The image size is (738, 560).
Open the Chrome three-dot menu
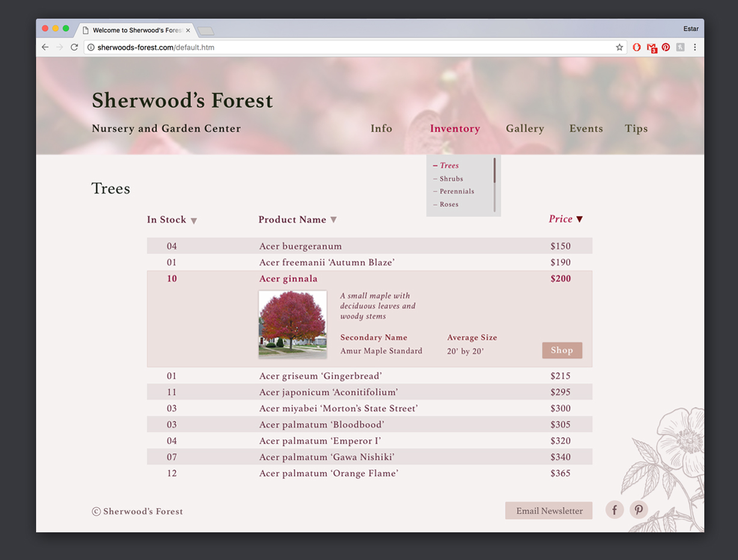pos(695,48)
